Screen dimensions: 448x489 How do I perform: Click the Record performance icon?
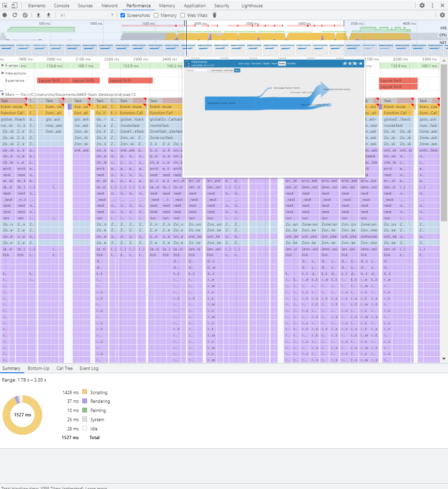pyautogui.click(x=4, y=15)
